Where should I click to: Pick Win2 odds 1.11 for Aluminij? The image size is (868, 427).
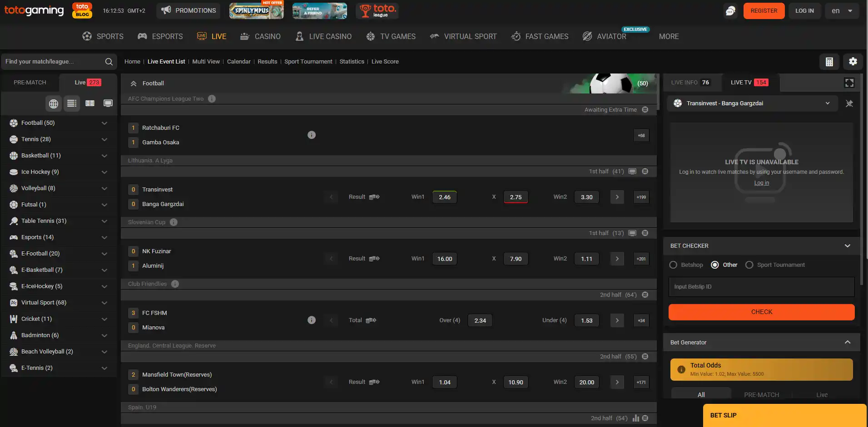(x=586, y=259)
